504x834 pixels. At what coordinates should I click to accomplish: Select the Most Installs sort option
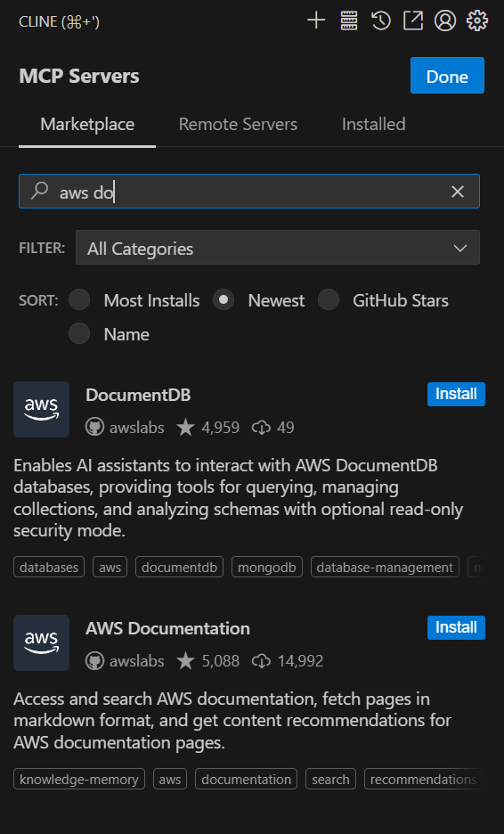[134, 300]
